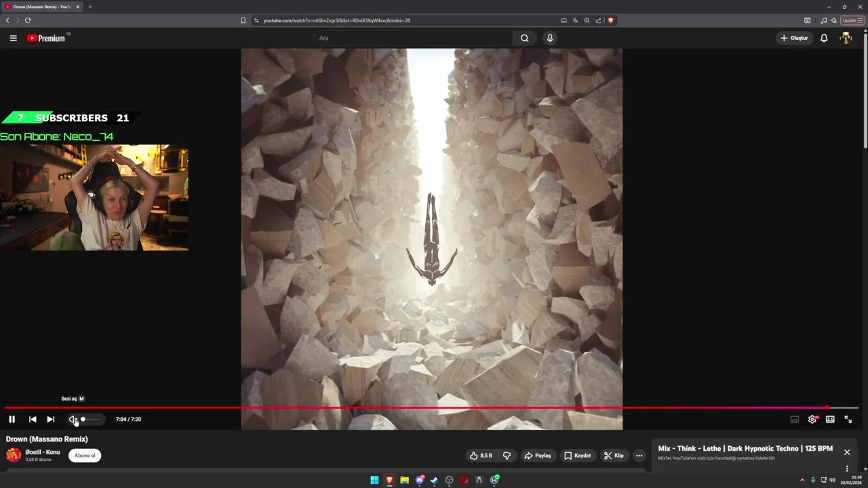Bookmark this page

pyautogui.click(x=243, y=20)
